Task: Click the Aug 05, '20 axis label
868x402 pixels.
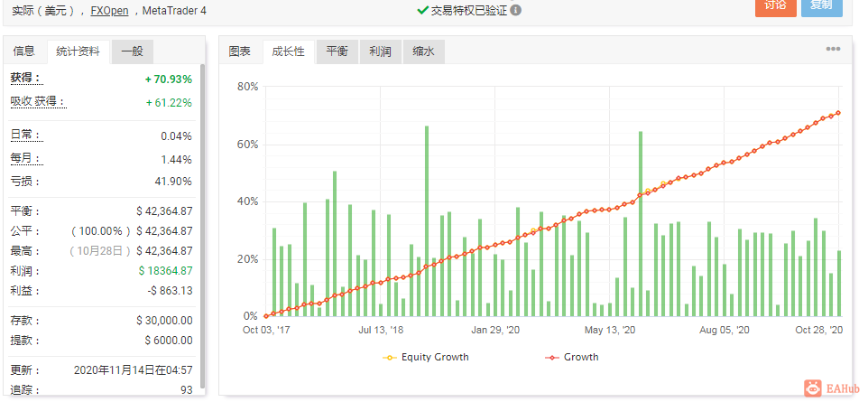Action: pyautogui.click(x=724, y=330)
